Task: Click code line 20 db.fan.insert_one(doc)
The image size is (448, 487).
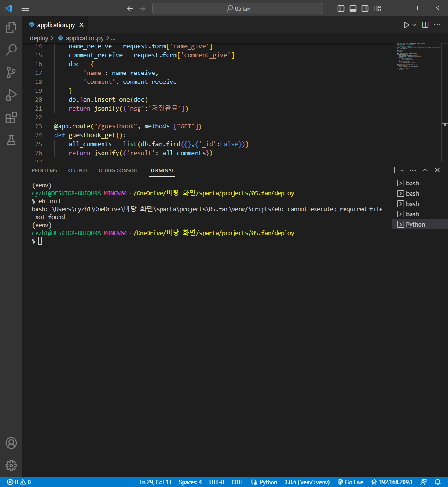Action: coord(108,99)
